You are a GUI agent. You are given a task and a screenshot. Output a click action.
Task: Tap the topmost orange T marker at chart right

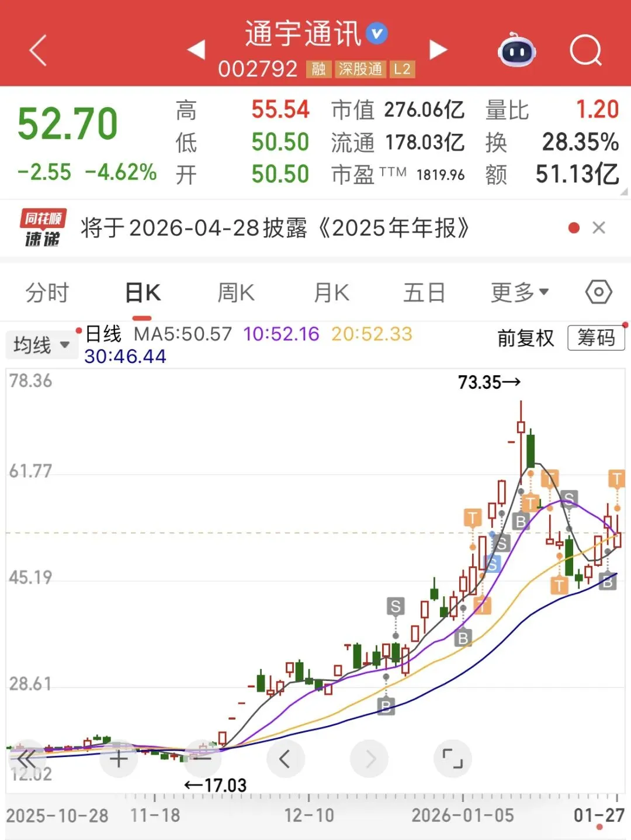click(616, 479)
